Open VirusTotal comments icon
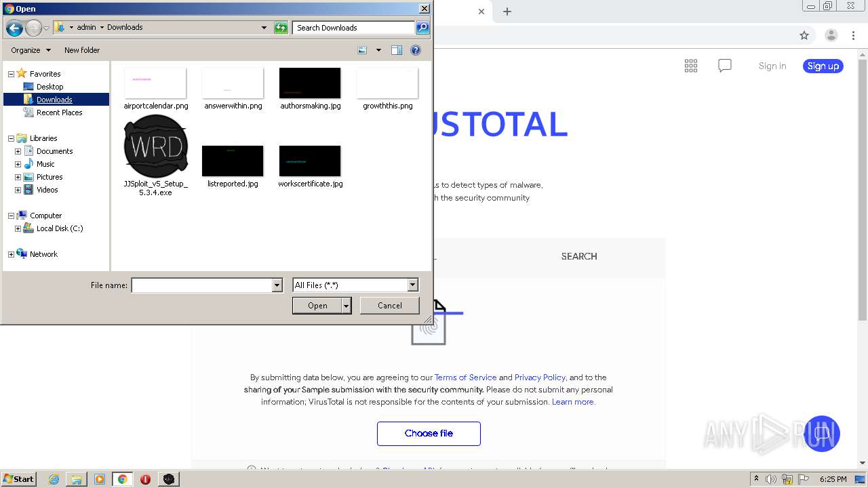This screenshot has height=488, width=868. (725, 66)
